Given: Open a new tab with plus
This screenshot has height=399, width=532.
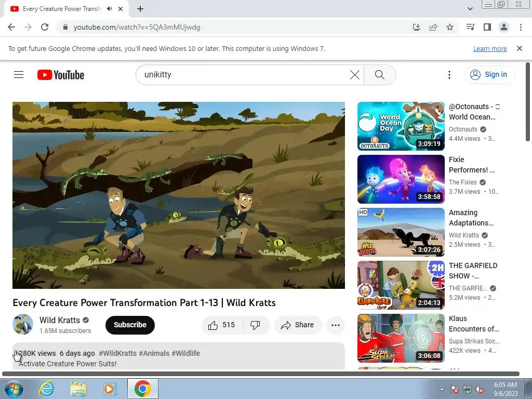Looking at the screenshot, I should click(x=140, y=9).
